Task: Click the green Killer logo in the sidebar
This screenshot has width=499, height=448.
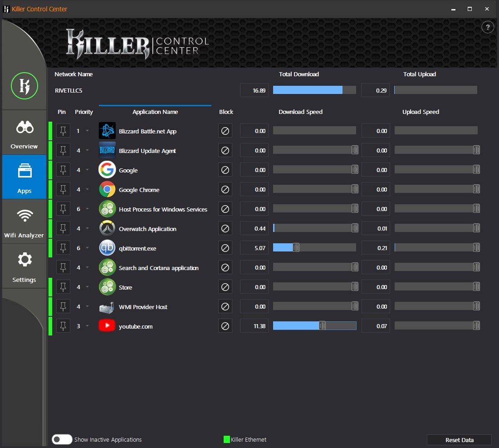Action: tap(24, 85)
